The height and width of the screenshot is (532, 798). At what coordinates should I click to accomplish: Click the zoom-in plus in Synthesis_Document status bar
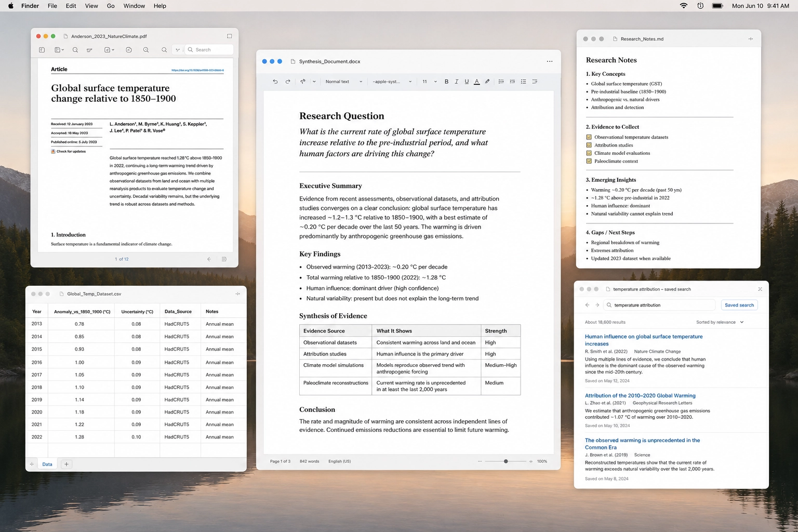530,461
